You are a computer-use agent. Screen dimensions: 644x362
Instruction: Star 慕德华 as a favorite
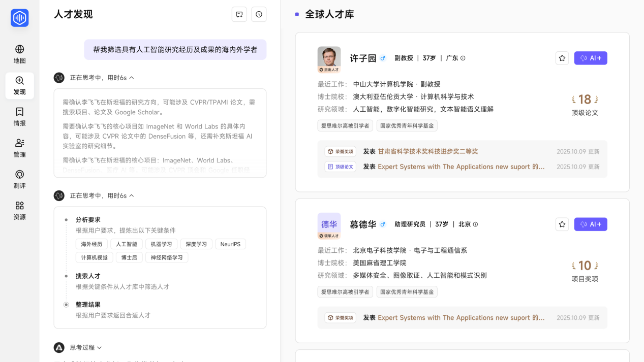562,224
